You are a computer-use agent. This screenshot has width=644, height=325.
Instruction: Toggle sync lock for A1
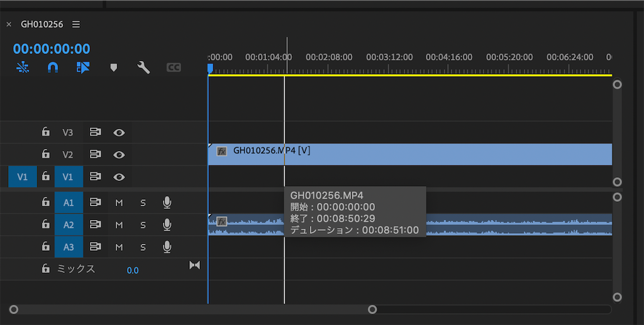tap(96, 202)
